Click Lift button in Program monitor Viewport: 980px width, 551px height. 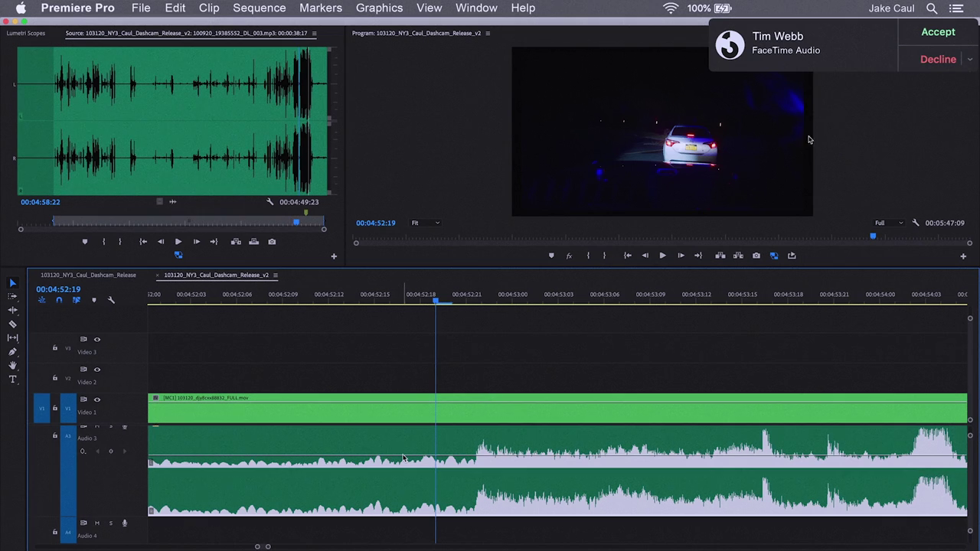tap(720, 256)
